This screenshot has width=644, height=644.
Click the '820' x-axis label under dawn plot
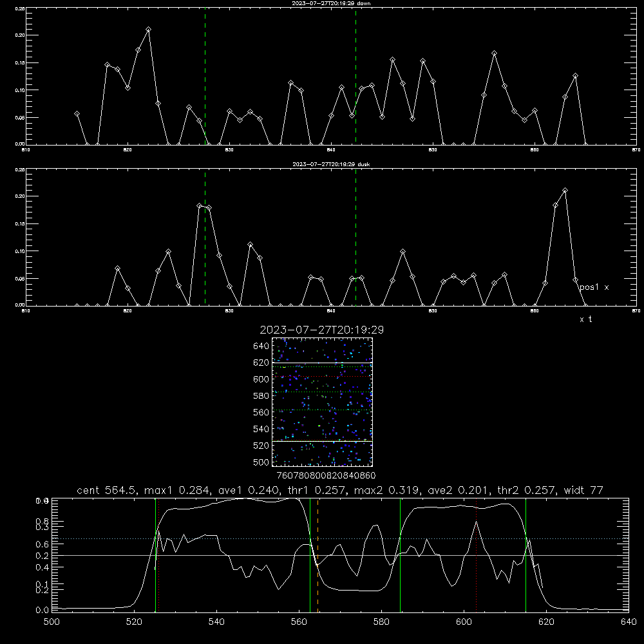pos(128,150)
